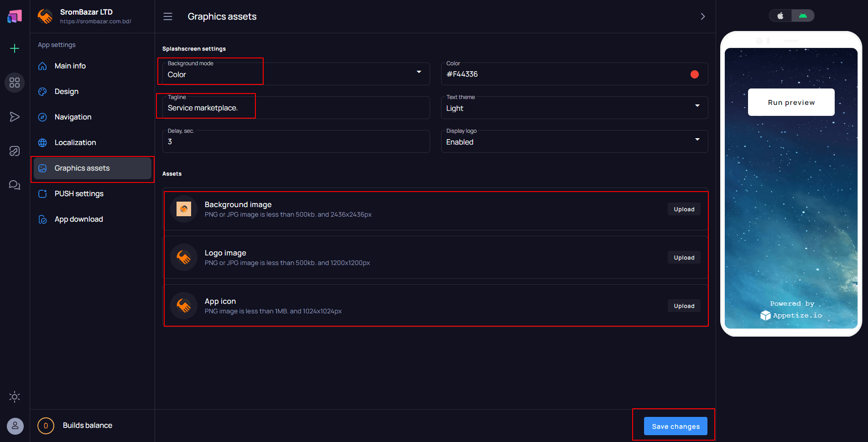Upload a Logo image
This screenshot has width=868, height=442.
pos(684,258)
